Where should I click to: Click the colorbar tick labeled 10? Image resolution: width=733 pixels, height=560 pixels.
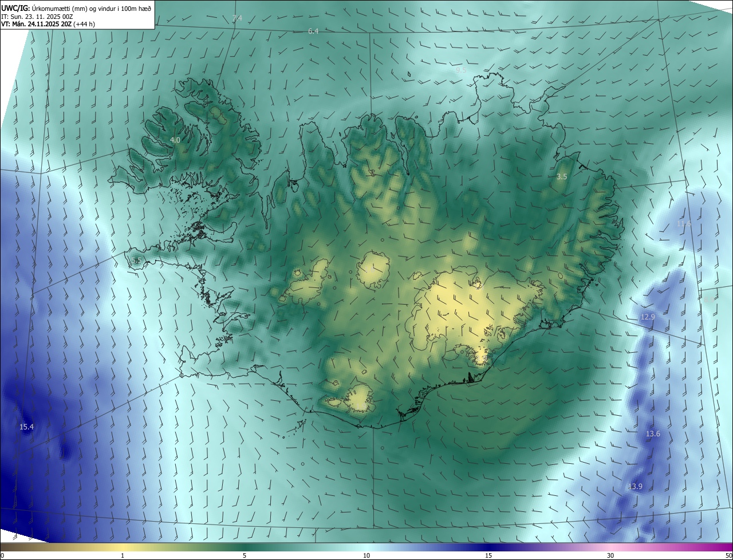coord(366,555)
